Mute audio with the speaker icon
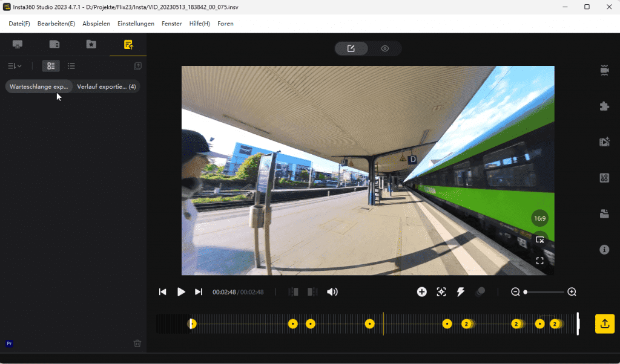 click(x=332, y=291)
